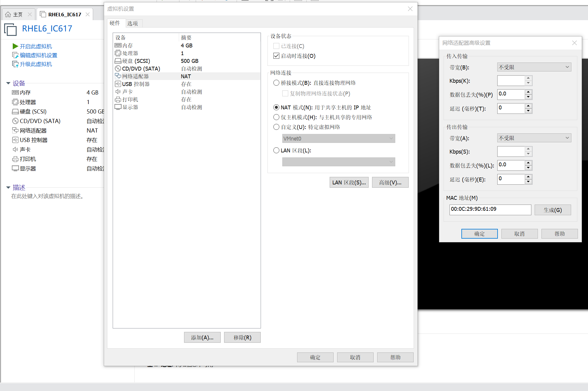Click the large RHEL6_IC617 VM icon
Image resolution: width=588 pixels, height=391 pixels.
pyautogui.click(x=11, y=30)
